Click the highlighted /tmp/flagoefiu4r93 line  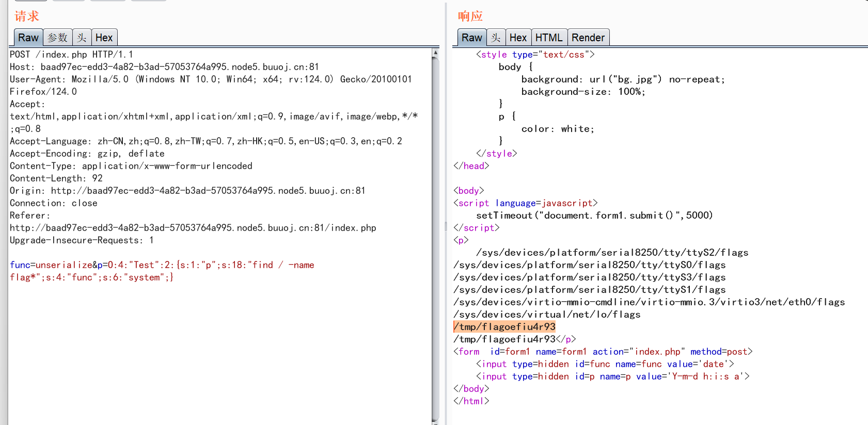tap(504, 326)
